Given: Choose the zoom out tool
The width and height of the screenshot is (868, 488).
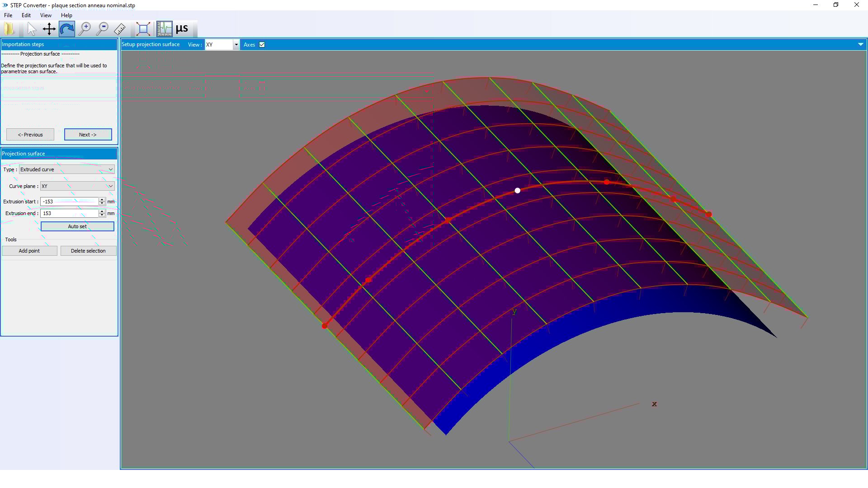Looking at the screenshot, I should [102, 28].
